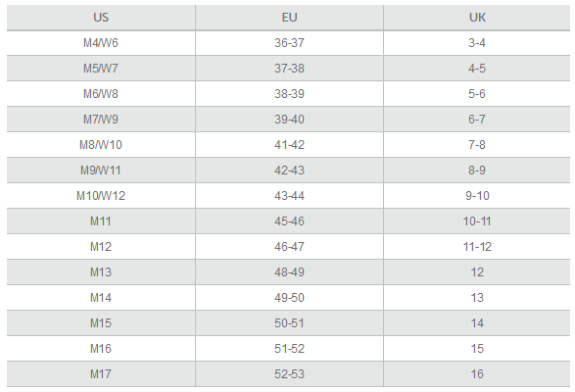
Task: Click the EU column header
Action: [x=289, y=18]
